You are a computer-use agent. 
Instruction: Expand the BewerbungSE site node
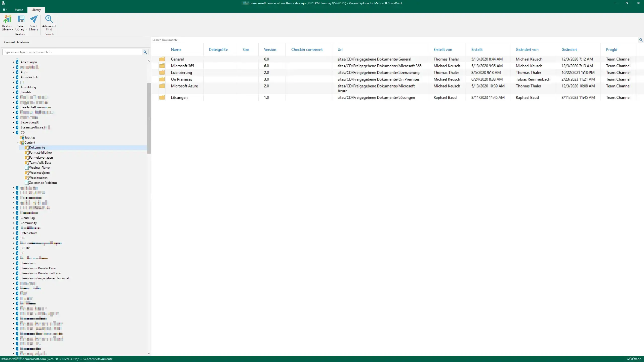(13, 122)
